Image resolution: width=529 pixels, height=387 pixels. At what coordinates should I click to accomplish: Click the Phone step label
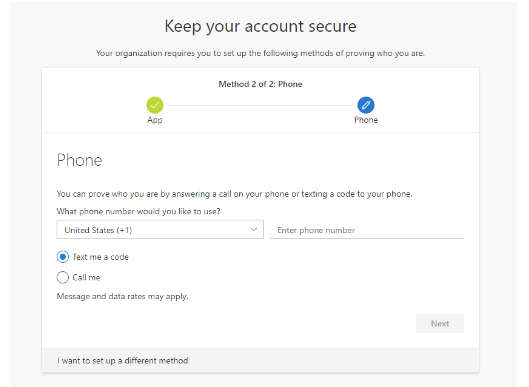(x=366, y=120)
